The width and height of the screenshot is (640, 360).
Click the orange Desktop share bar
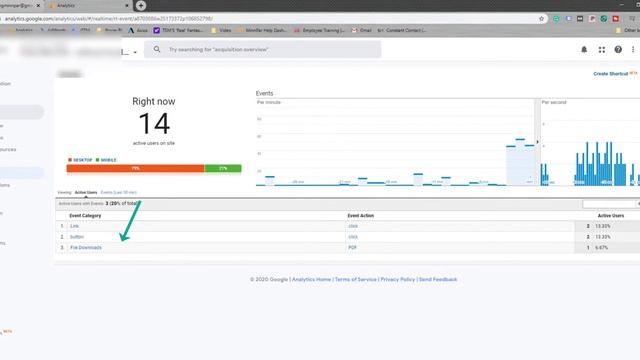pos(136,168)
